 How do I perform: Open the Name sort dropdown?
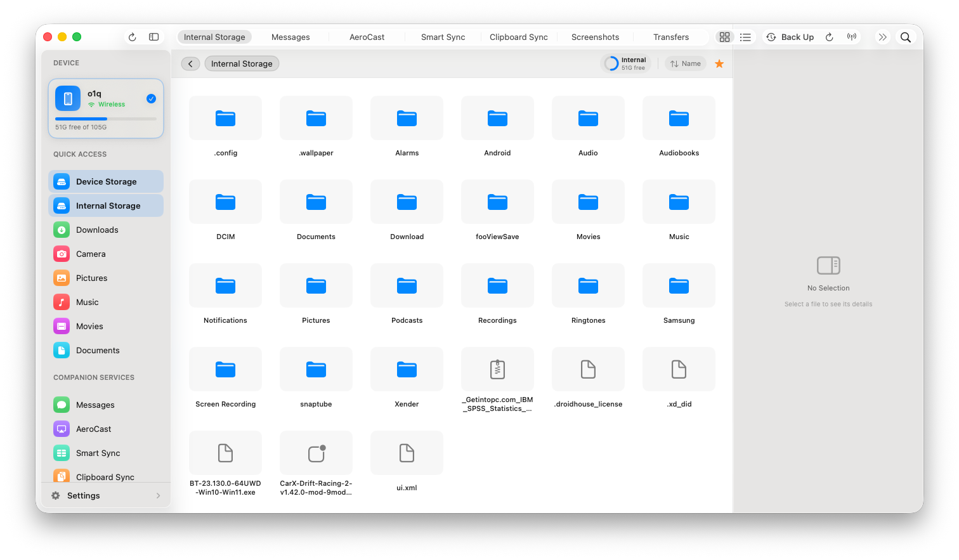point(686,63)
